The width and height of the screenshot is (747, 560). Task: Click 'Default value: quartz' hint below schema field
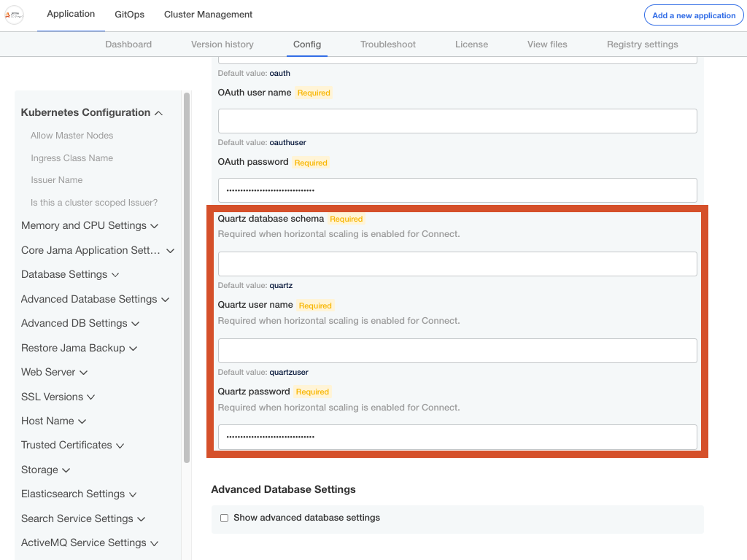[x=255, y=286]
